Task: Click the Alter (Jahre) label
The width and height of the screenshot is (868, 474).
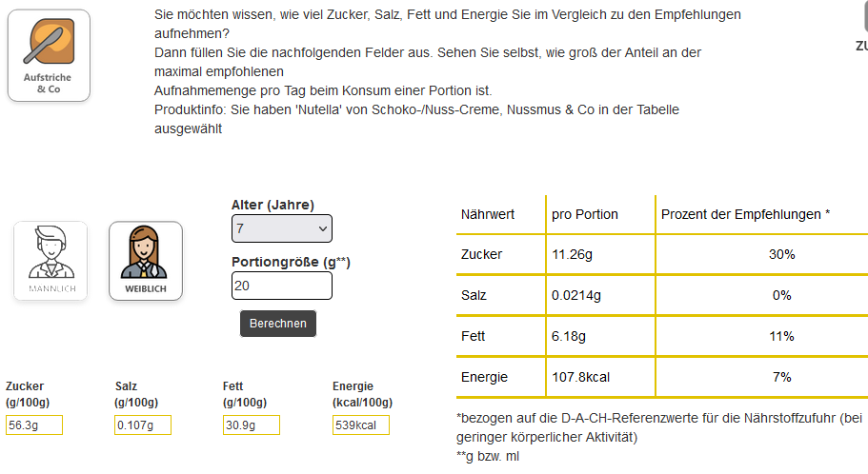Action: [x=273, y=205]
